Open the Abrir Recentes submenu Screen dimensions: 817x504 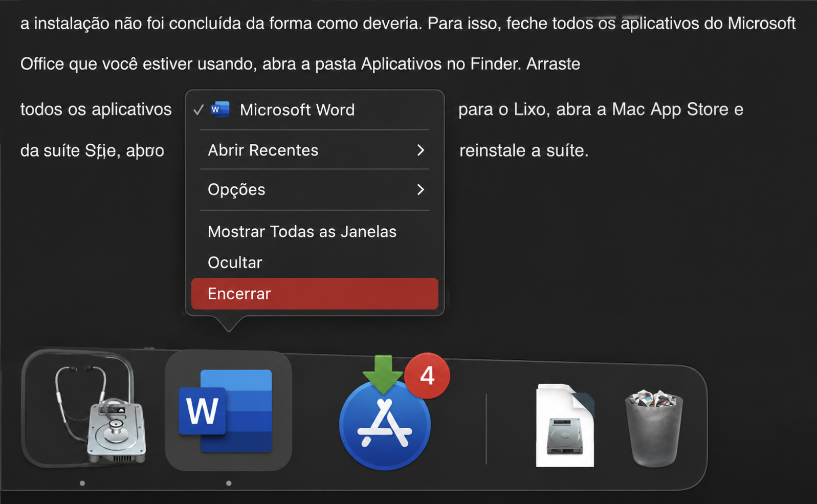(x=314, y=150)
